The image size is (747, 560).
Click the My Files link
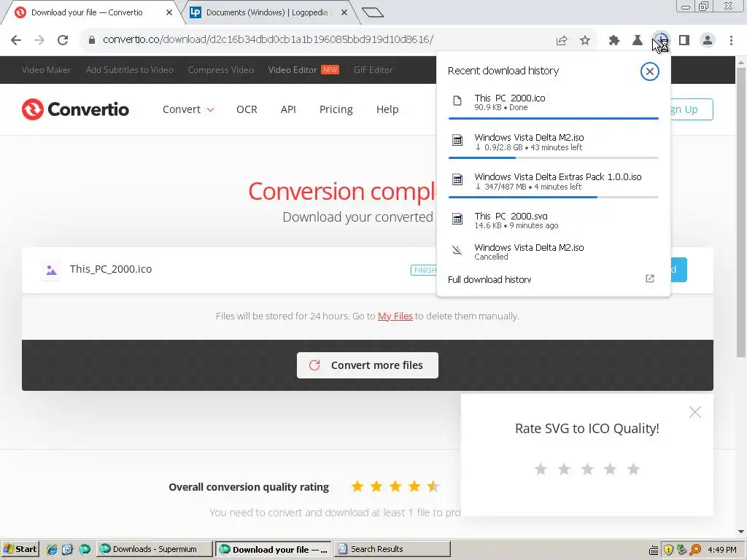pyautogui.click(x=395, y=316)
